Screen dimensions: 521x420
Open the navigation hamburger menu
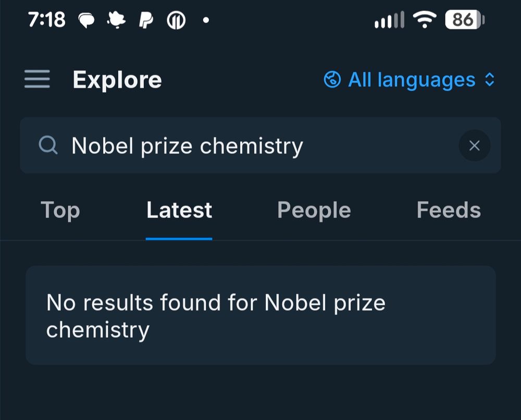click(x=36, y=79)
